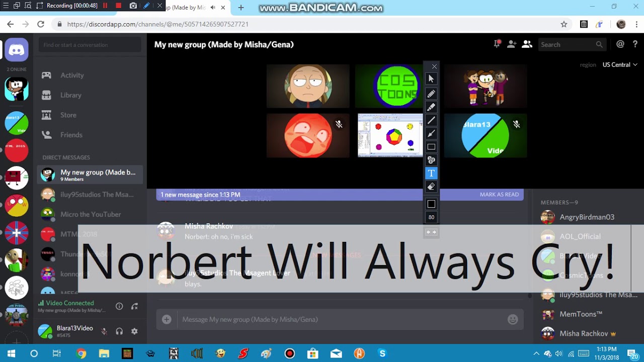Screen dimensions: 644x362
Task: Open the drawing color swatch
Action: click(431, 204)
